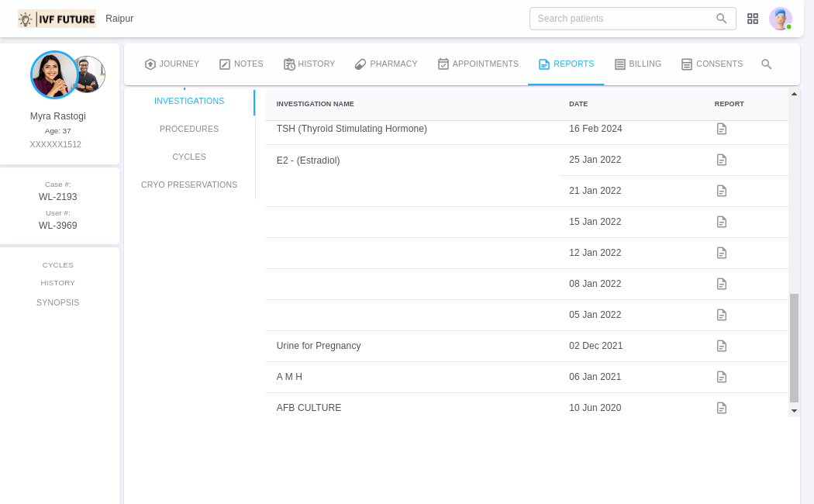Open A M H report document icon

pos(721,377)
